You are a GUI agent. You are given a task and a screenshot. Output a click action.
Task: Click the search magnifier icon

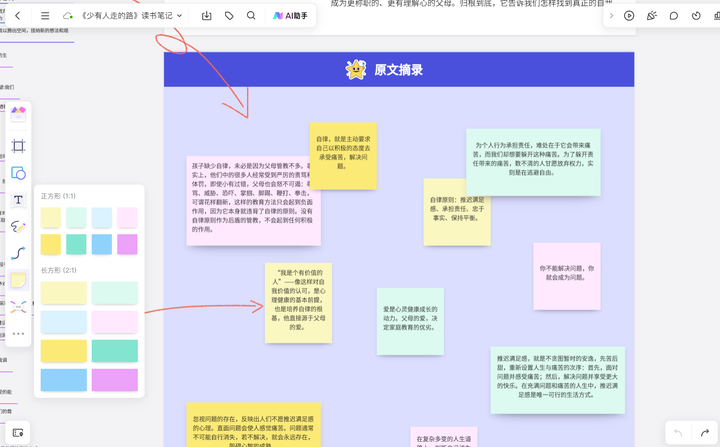click(x=251, y=16)
